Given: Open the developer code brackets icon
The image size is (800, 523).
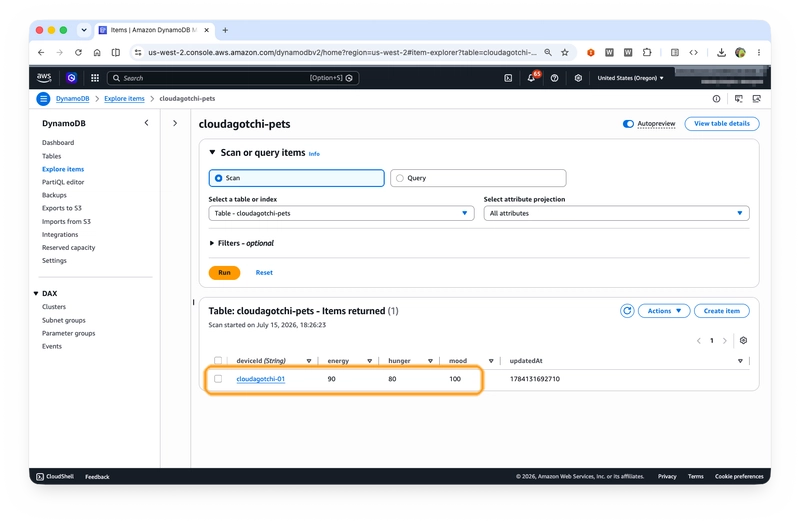Looking at the screenshot, I should pos(693,53).
